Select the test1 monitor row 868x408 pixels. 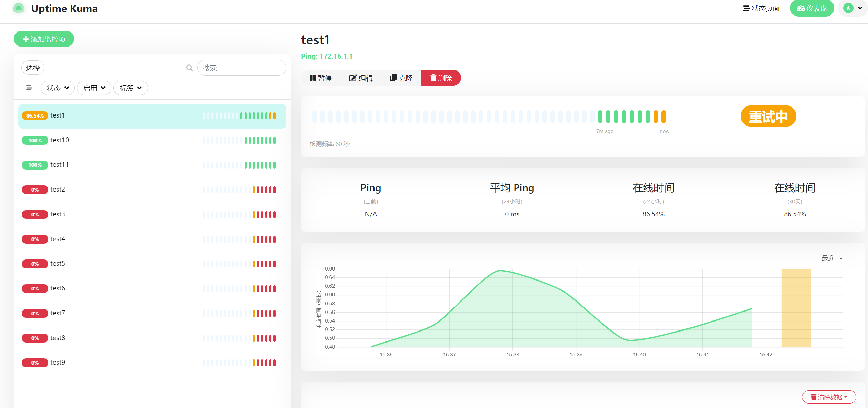pyautogui.click(x=152, y=116)
